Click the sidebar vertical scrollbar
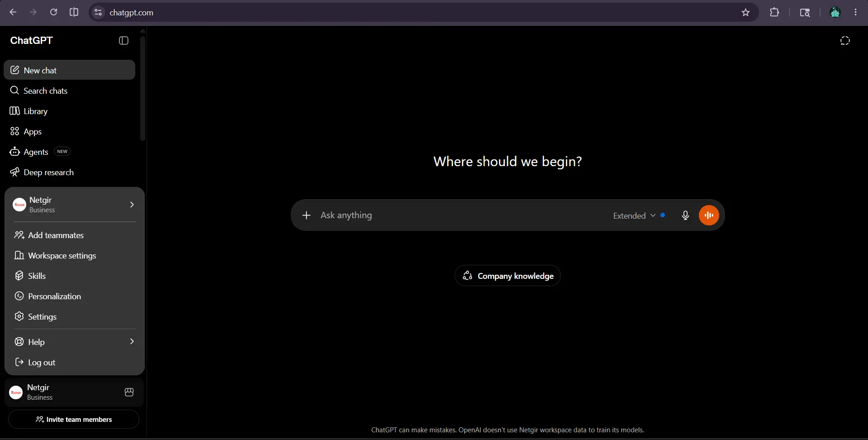 142,88
